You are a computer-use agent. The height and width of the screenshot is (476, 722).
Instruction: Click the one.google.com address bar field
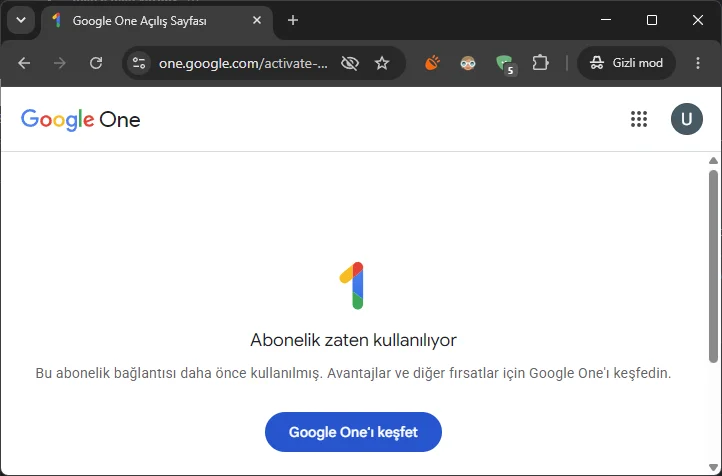243,63
